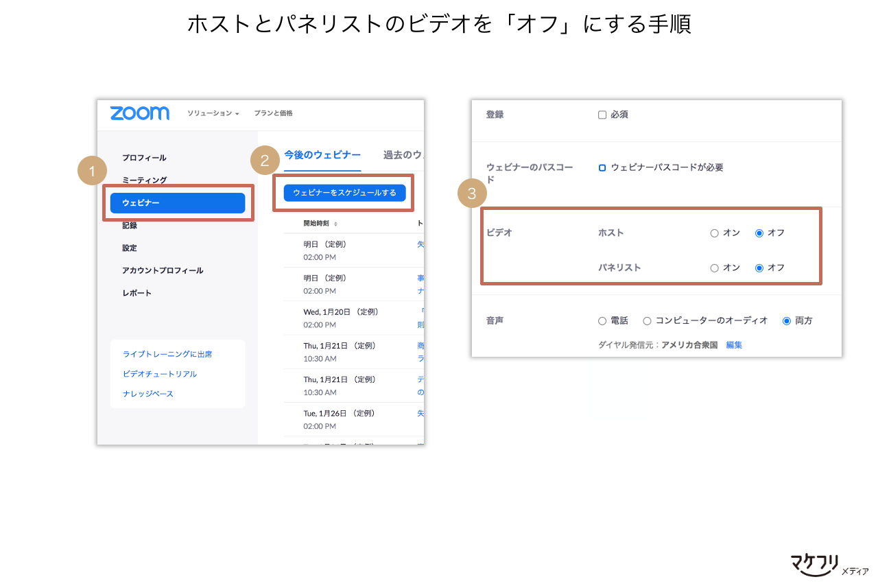Viewport: 878px width, 588px height.
Task: Select the Wed, 1月20日 (定例) webinar row
Action: tap(353, 318)
